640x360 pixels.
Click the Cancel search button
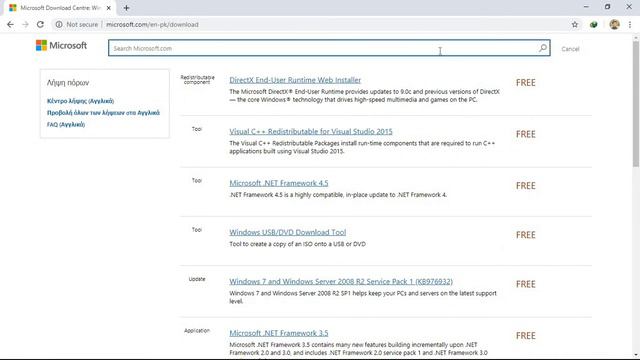(x=570, y=49)
